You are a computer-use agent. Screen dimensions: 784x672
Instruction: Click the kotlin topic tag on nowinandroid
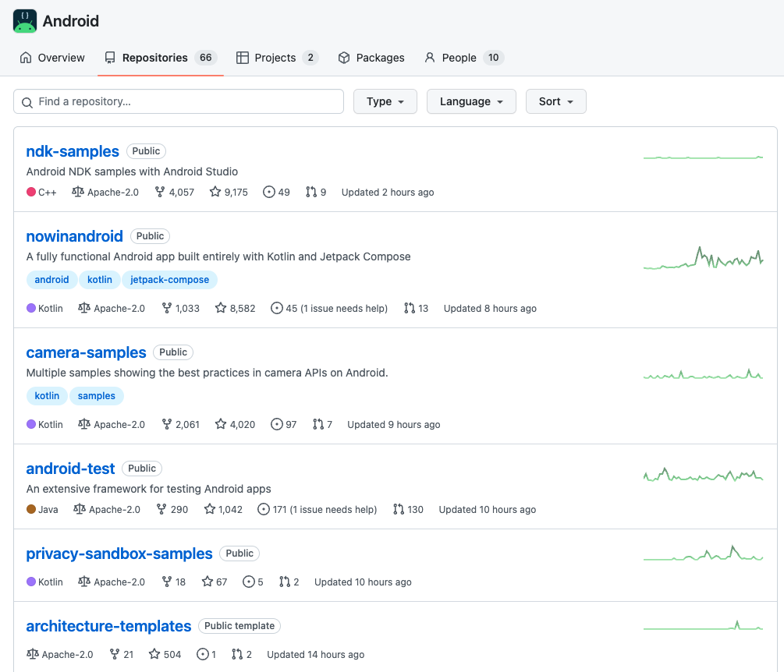coord(100,280)
